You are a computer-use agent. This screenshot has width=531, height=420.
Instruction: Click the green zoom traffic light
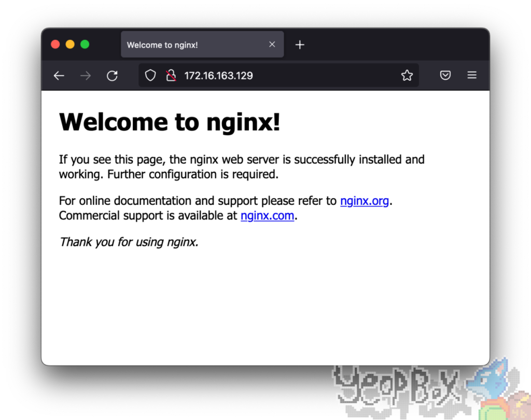tap(84, 44)
